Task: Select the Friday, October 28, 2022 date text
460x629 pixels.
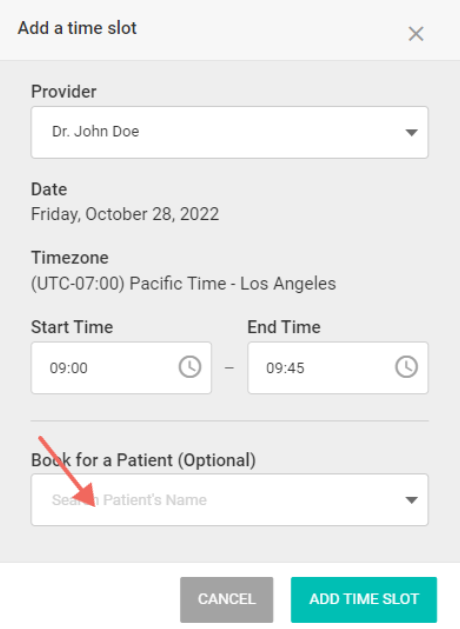Action: pyautogui.click(x=125, y=214)
